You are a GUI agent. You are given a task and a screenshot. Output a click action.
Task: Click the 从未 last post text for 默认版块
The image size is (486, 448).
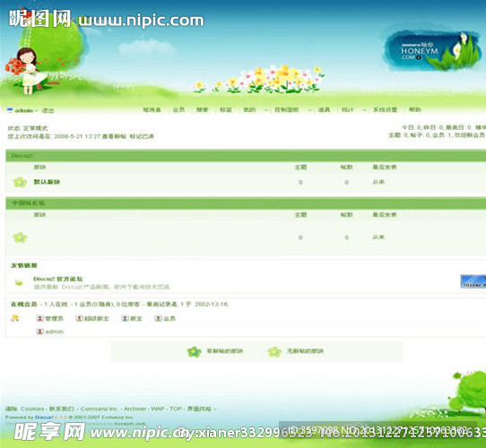378,182
